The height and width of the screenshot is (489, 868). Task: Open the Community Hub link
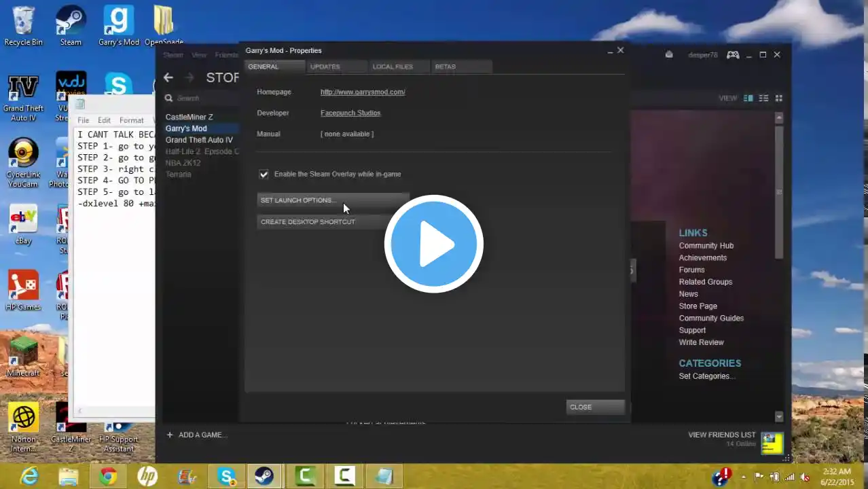coord(706,246)
